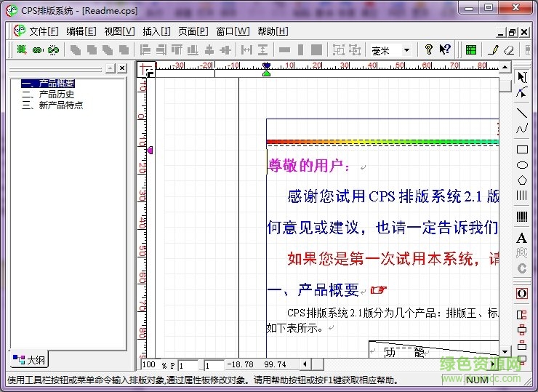Screen dimensions: 538x392
Task: Close the outline side panel
Action: coord(122,68)
